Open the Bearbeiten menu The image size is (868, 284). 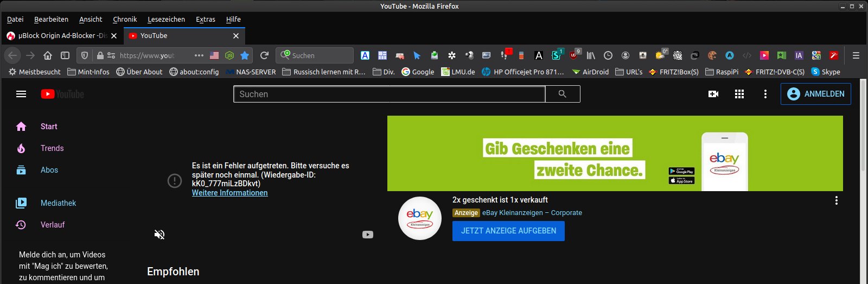[51, 19]
